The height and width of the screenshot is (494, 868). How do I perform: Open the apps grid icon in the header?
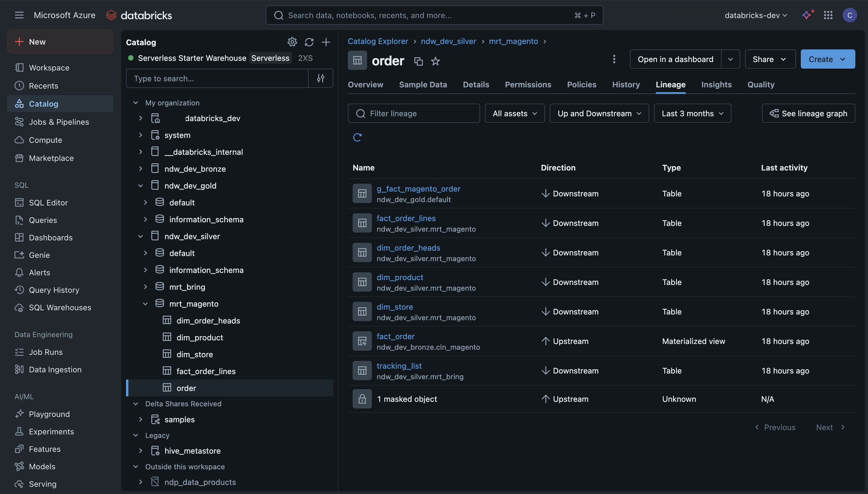pos(828,15)
